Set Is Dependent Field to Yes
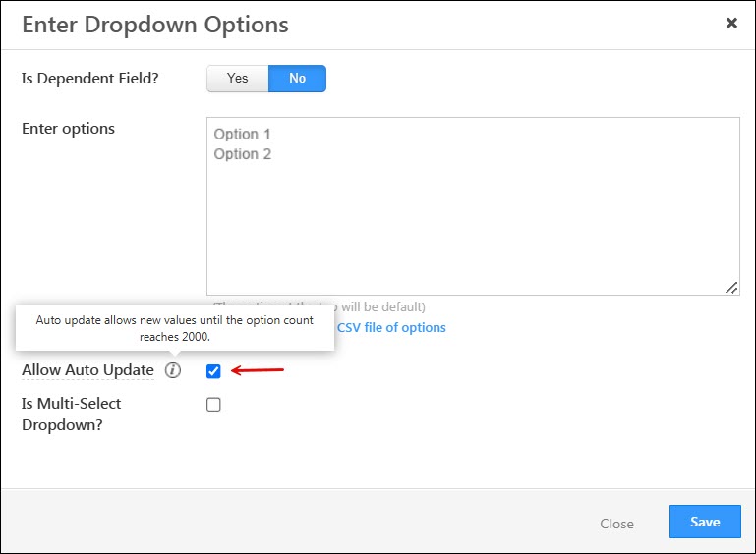The height and width of the screenshot is (554, 756). [238, 79]
